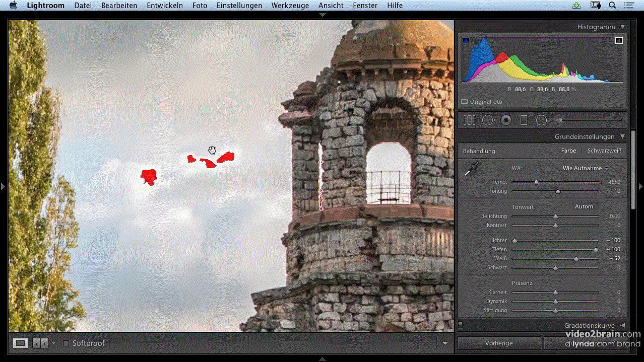The height and width of the screenshot is (362, 644).
Task: Toggle the filmstrip via bottom edge handle
Action: pyautogui.click(x=322, y=359)
